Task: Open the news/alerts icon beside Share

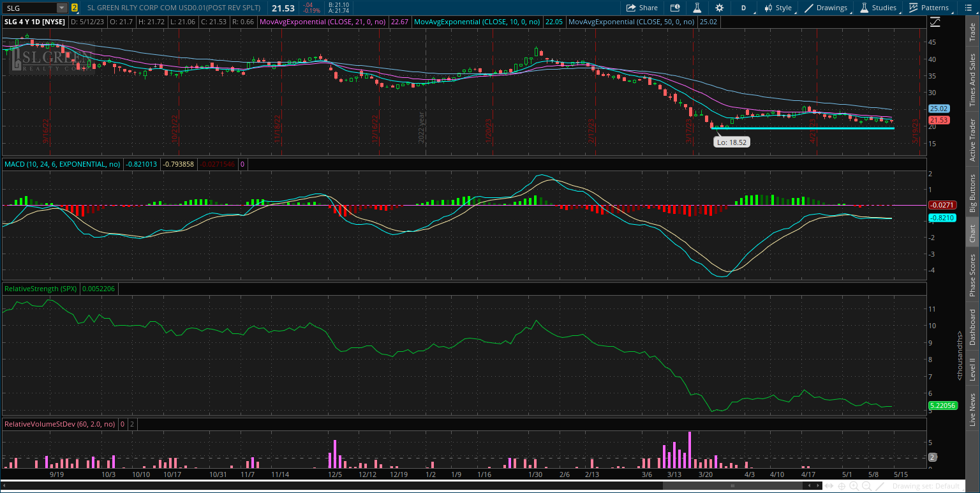Action: pyautogui.click(x=675, y=8)
